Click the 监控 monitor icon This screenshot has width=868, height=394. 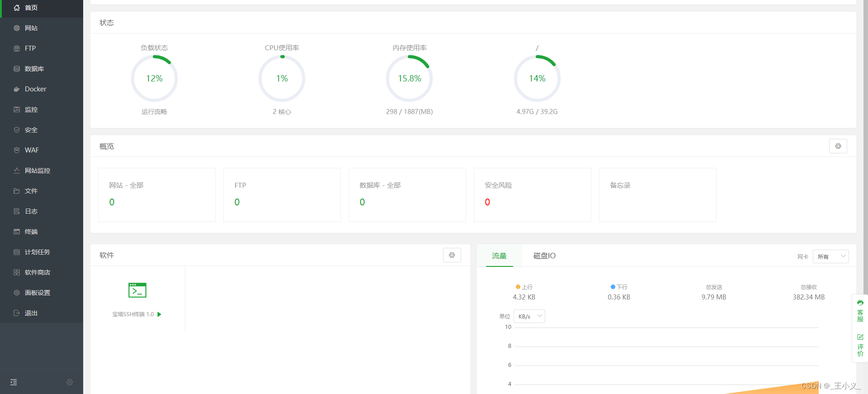(17, 109)
